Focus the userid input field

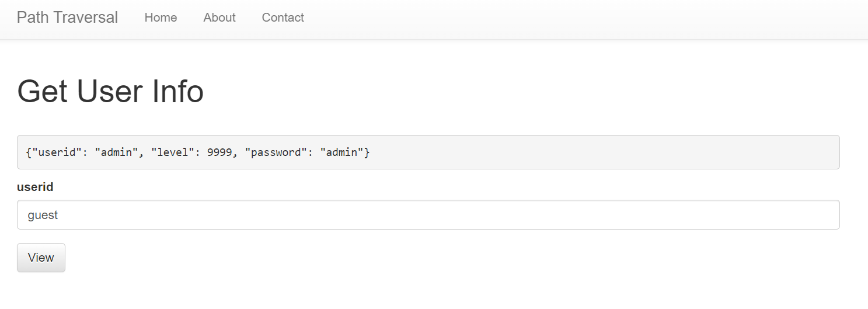point(428,215)
